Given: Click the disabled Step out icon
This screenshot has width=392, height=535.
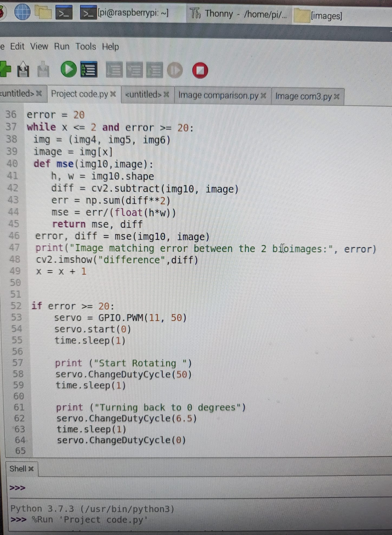Looking at the screenshot, I should pos(155,70).
